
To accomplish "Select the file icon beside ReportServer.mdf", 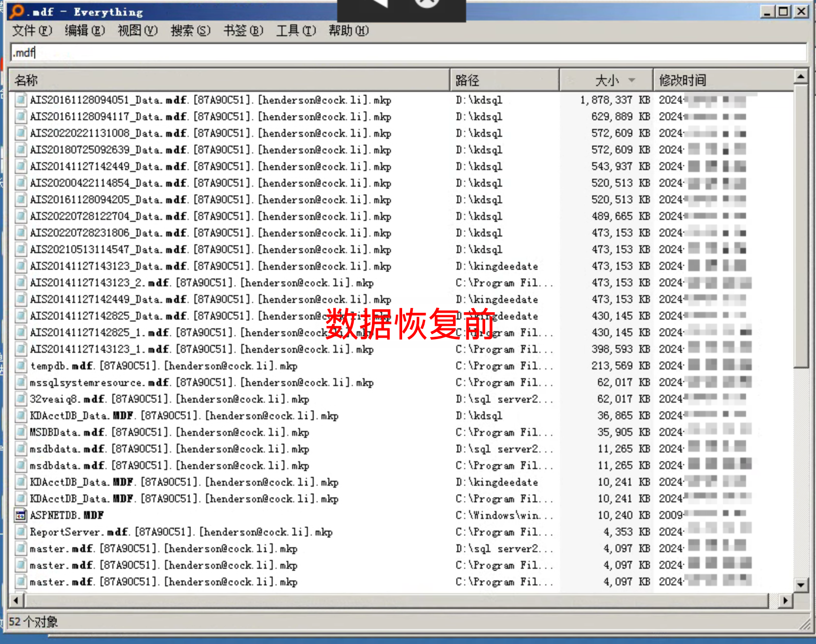I will (21, 532).
